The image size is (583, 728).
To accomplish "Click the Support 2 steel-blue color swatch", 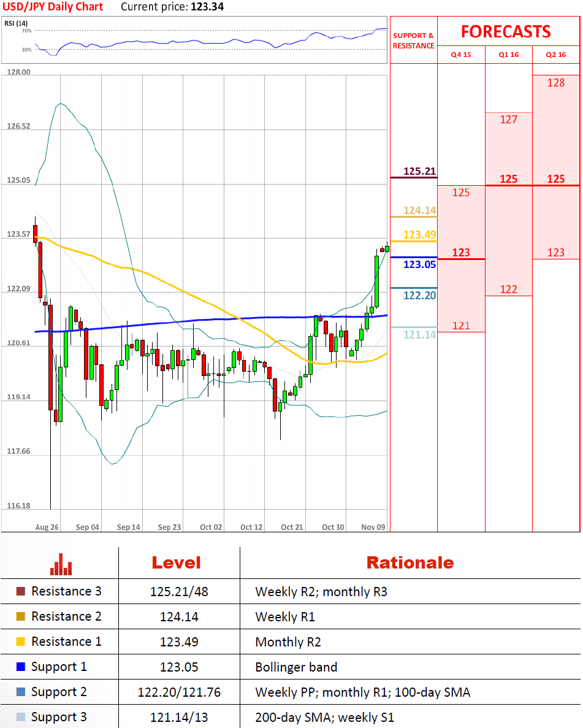I will click(20, 692).
